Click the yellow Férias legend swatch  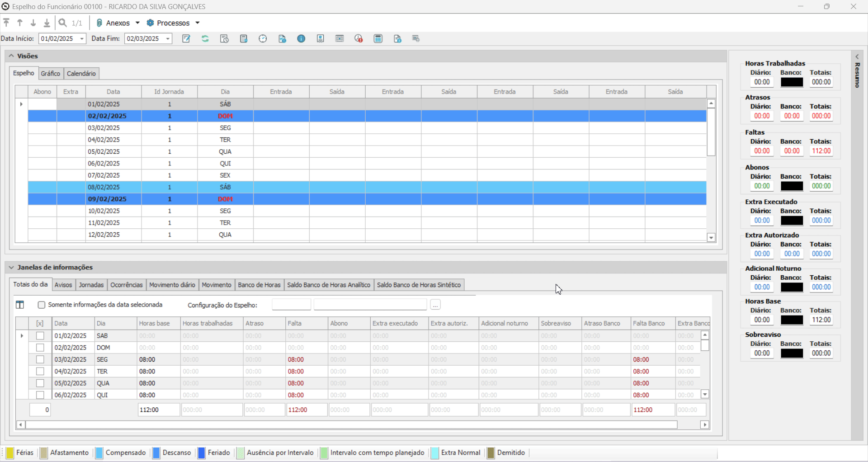point(10,453)
